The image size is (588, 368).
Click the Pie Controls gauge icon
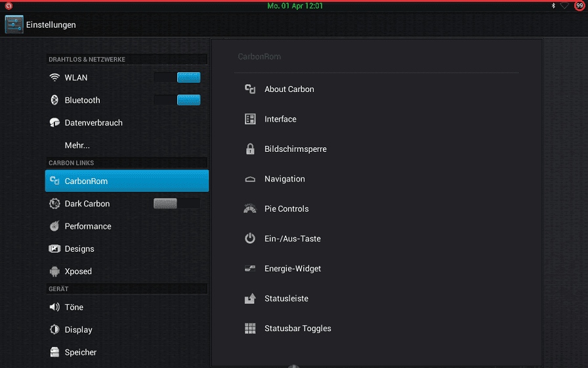click(250, 208)
